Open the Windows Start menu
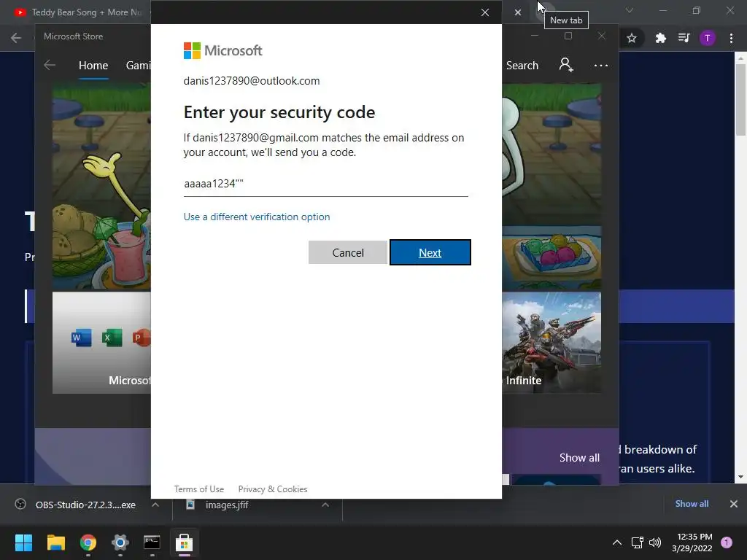The width and height of the screenshot is (747, 560). [23, 542]
